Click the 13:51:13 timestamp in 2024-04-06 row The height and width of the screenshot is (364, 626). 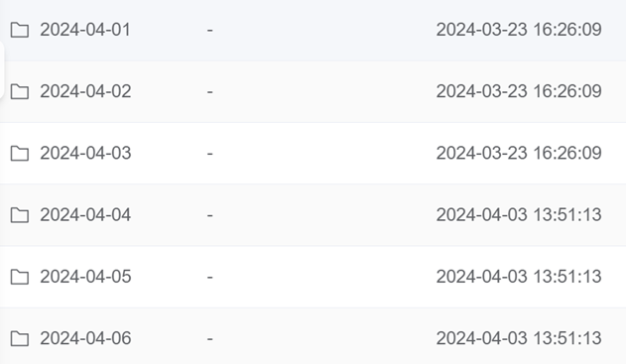click(567, 338)
